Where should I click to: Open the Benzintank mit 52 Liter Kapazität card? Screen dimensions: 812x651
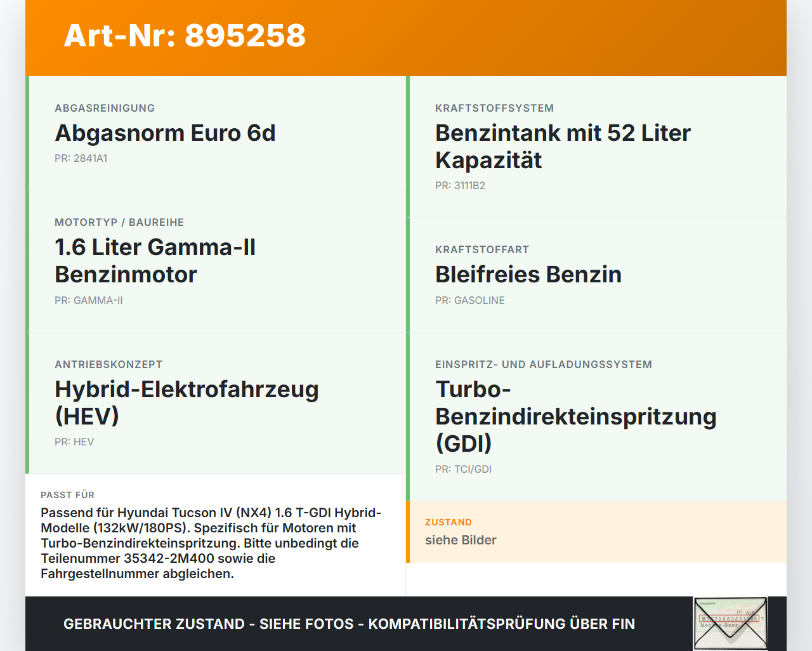(x=596, y=147)
